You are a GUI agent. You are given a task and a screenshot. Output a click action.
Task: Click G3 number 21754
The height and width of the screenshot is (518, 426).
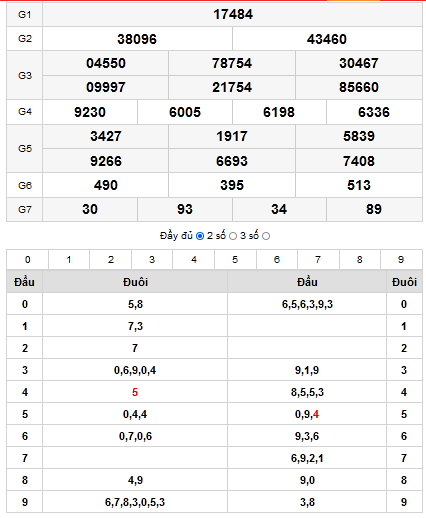tap(232, 87)
